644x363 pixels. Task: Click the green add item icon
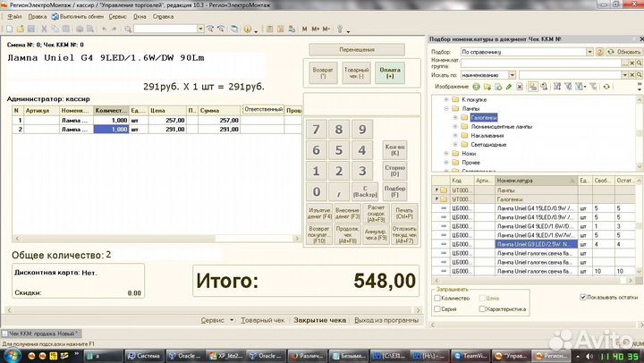476,87
